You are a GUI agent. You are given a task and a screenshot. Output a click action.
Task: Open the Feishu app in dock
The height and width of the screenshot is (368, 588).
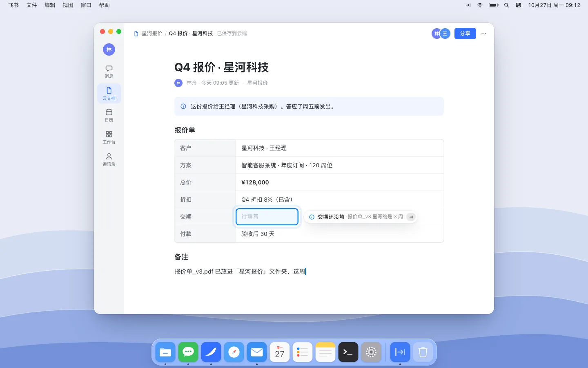[x=211, y=352]
